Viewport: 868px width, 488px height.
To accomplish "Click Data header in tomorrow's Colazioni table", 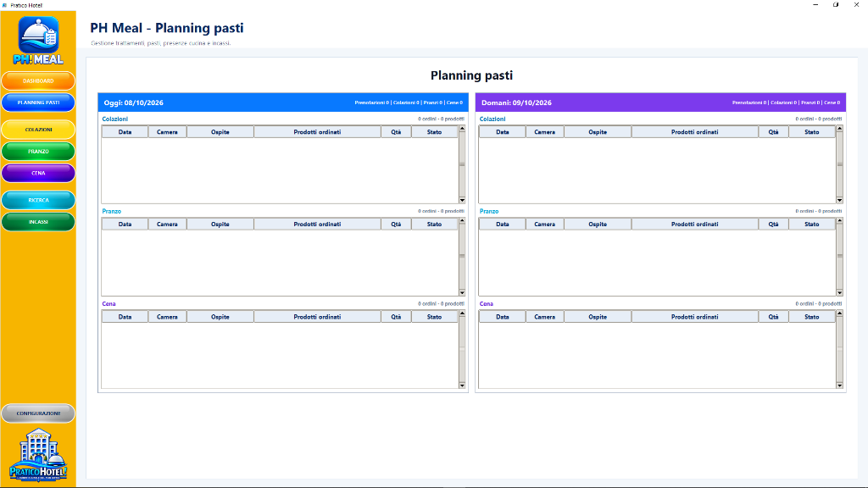I will [x=503, y=131].
